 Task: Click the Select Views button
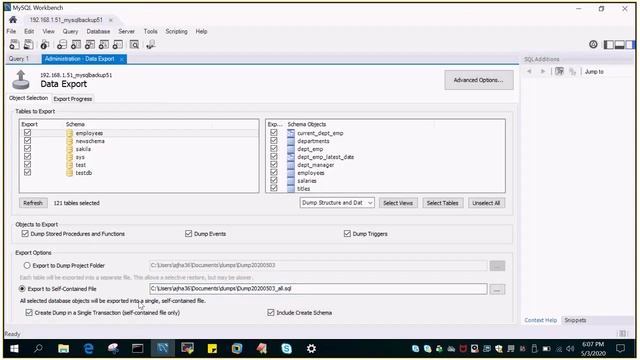(398, 203)
